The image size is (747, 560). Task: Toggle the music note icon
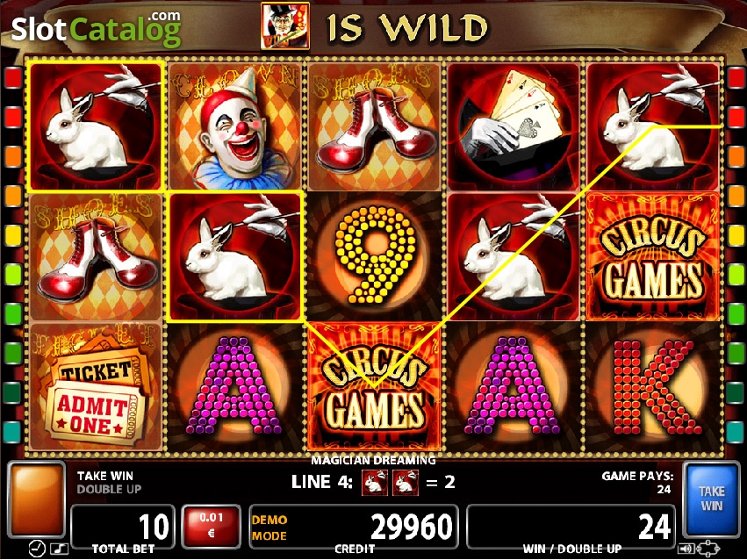click(x=59, y=549)
